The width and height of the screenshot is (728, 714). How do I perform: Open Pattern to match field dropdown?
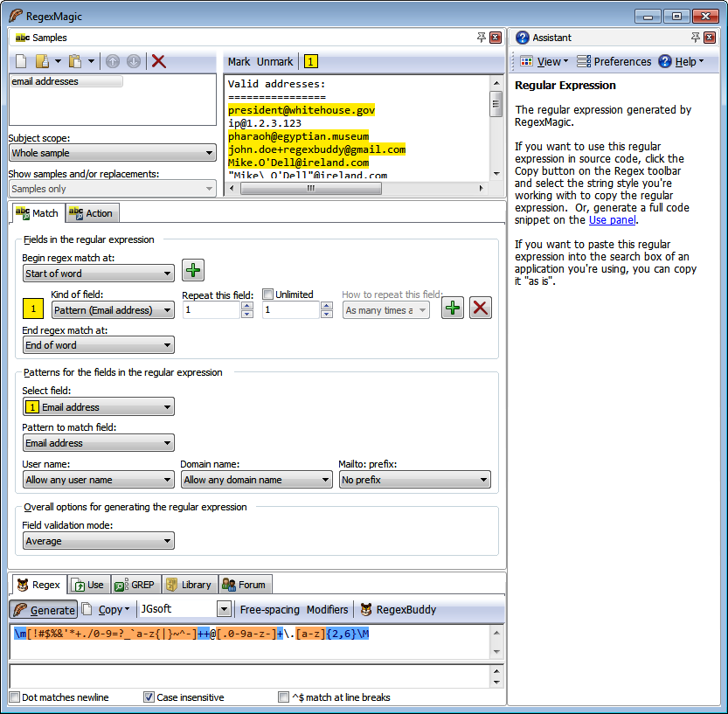point(99,443)
